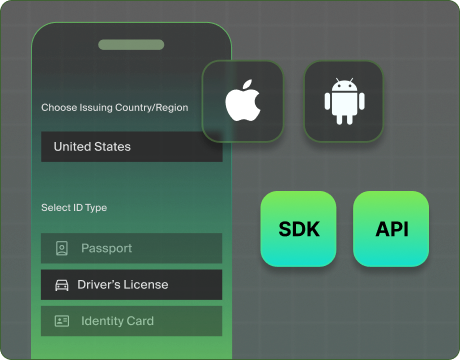Choose Identity Card as ID type
Viewport: 460px width, 360px height.
131,321
